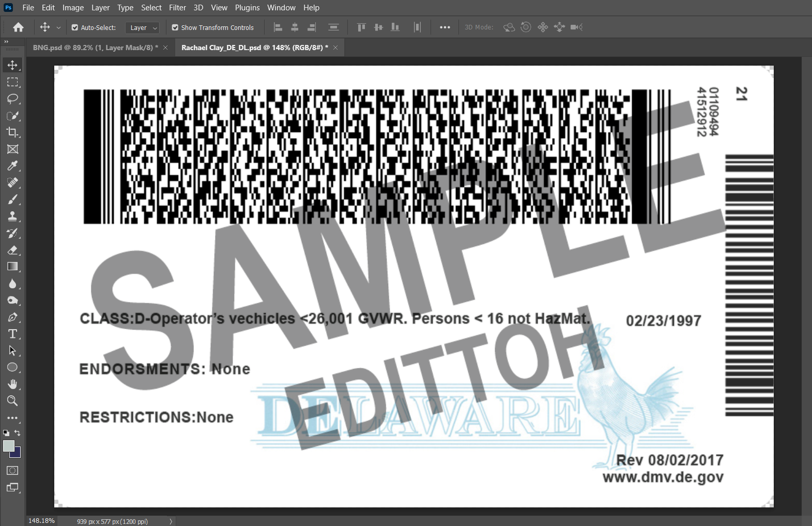Open the File menu

28,8
